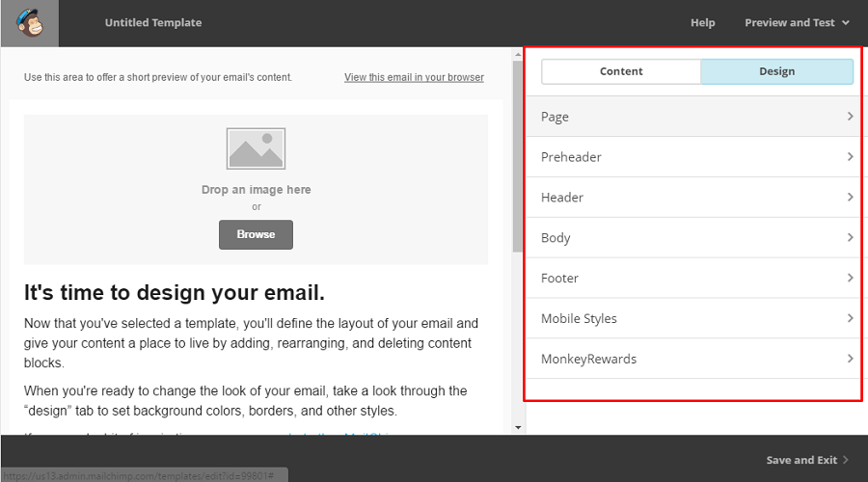Screen dimensions: 868x482
Task: Open View this email in your browser link
Action: coord(414,77)
